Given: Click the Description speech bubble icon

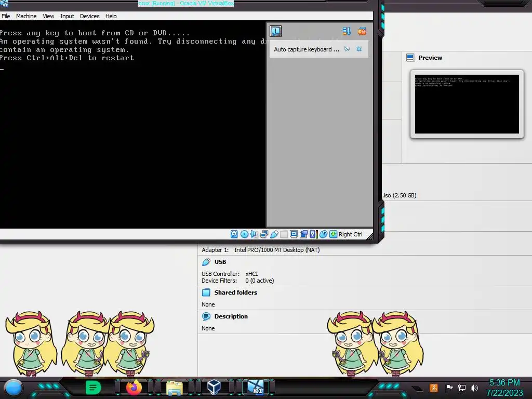Looking at the screenshot, I should (206, 316).
